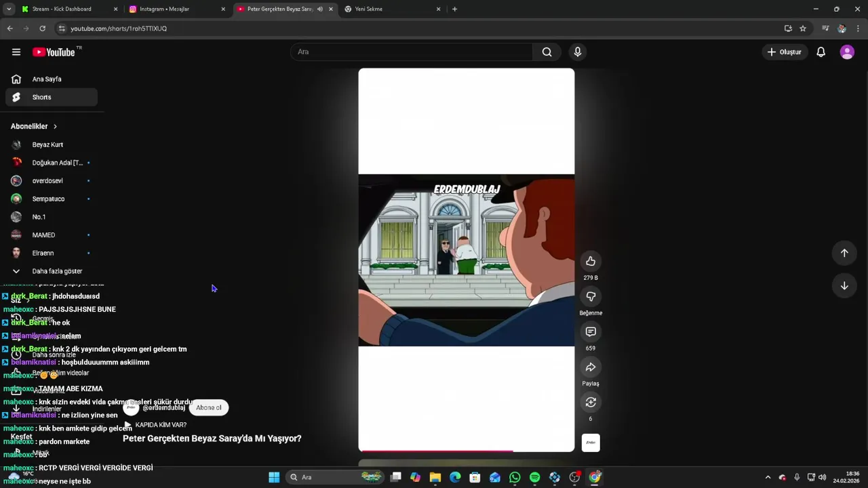Install the page as app from address bar
The width and height of the screenshot is (868, 488).
[788, 28]
